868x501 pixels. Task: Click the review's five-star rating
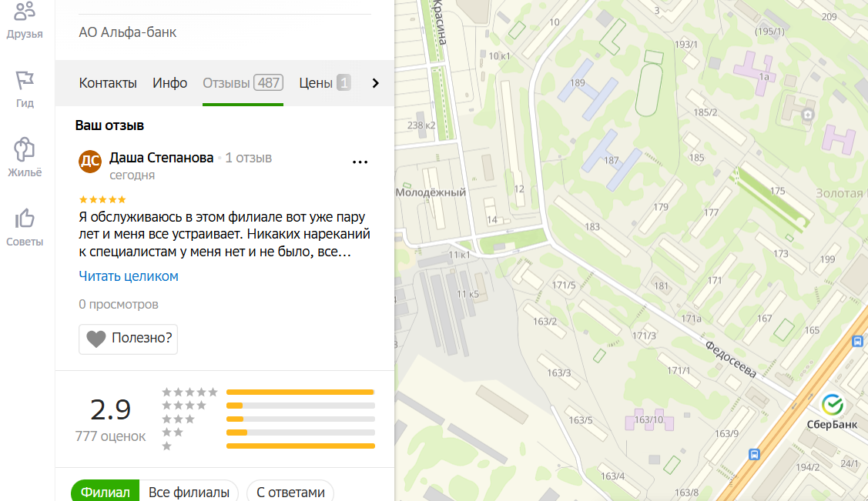pyautogui.click(x=102, y=199)
